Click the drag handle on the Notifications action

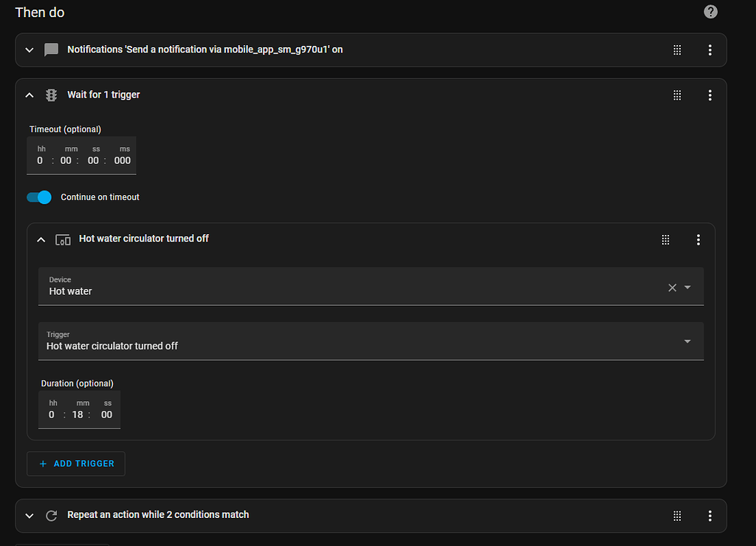pyautogui.click(x=677, y=50)
